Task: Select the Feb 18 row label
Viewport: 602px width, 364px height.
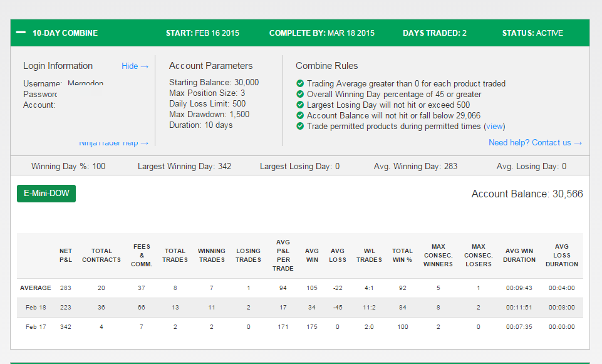Action: (x=36, y=308)
